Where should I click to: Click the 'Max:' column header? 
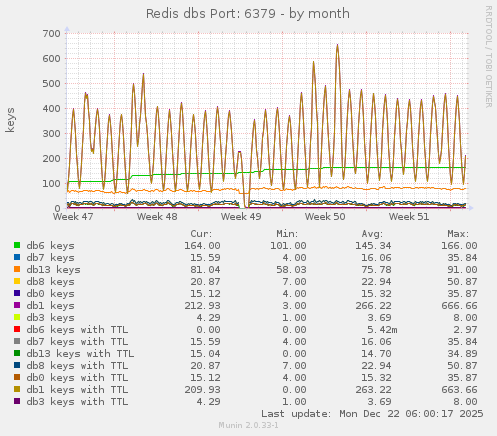[x=458, y=234]
